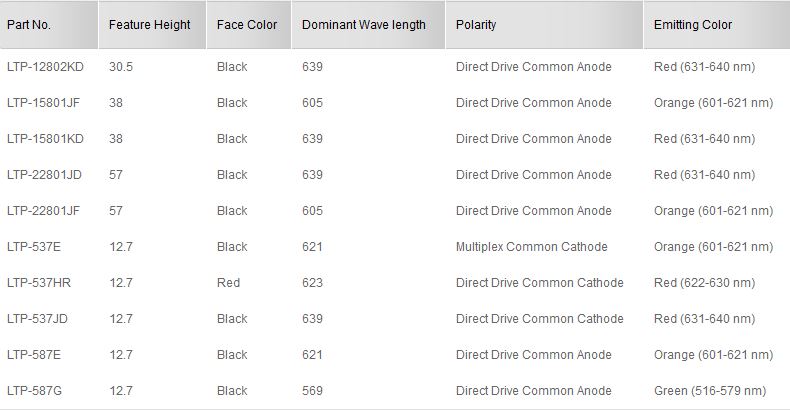Image resolution: width=790 pixels, height=411 pixels.
Task: Click the Part No. column header
Action: [29, 25]
